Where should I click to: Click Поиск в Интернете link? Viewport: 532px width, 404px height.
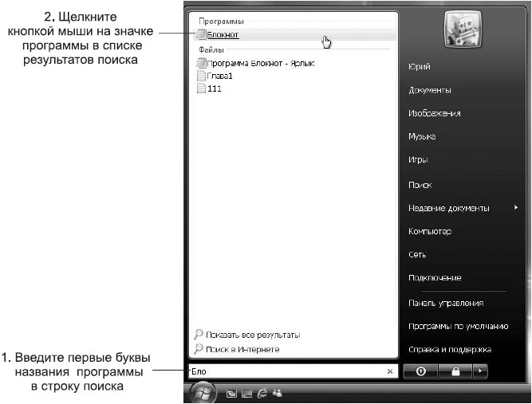click(x=242, y=349)
